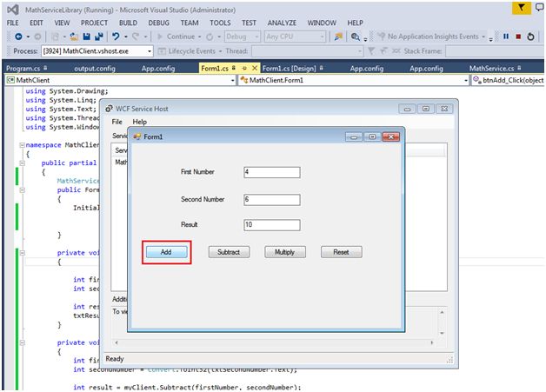Viewport: 546px width, 392px height.
Task: Click the 'using System.Drawing;' code line
Action: click(x=67, y=91)
